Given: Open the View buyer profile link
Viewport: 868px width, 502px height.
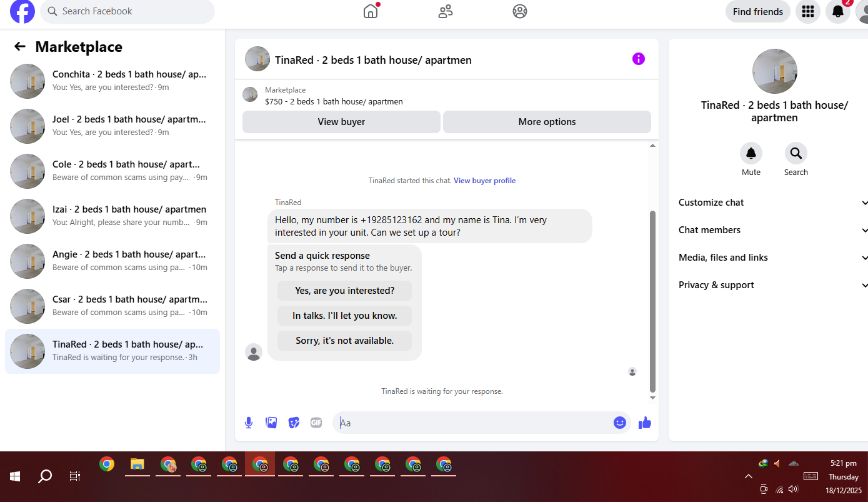Looking at the screenshot, I should tap(485, 181).
